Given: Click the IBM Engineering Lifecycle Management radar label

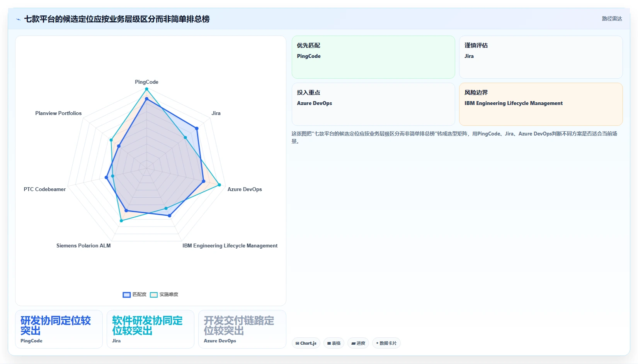Looking at the screenshot, I should pos(230,245).
